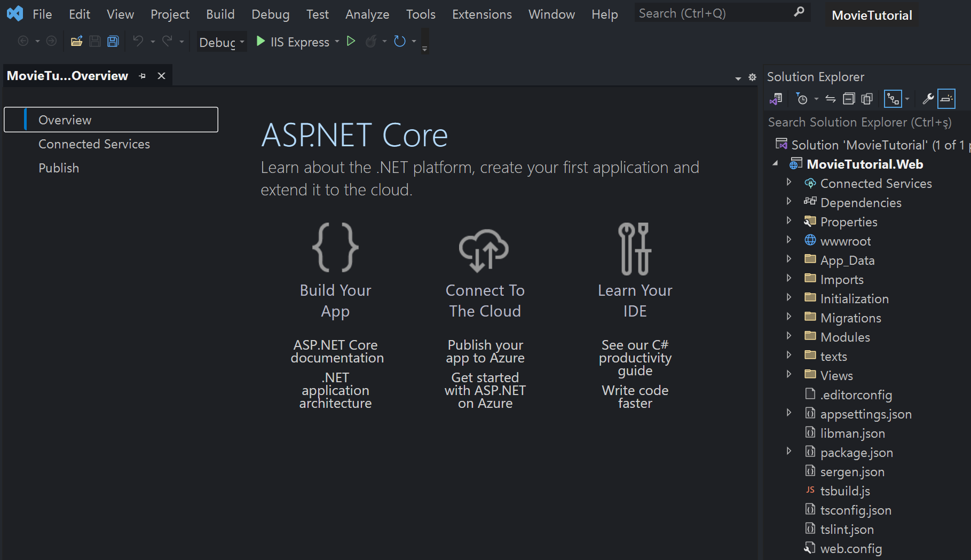Pin the MovieTu...Overview document tab

142,76
